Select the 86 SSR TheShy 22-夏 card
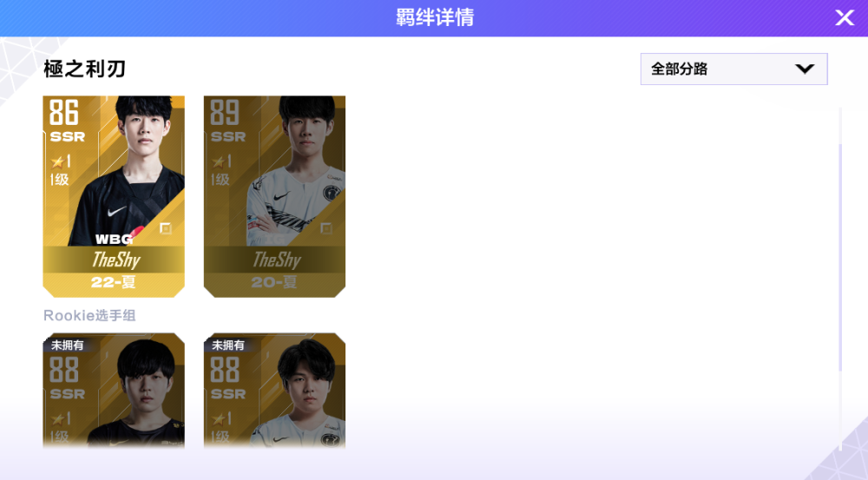 [x=114, y=196]
